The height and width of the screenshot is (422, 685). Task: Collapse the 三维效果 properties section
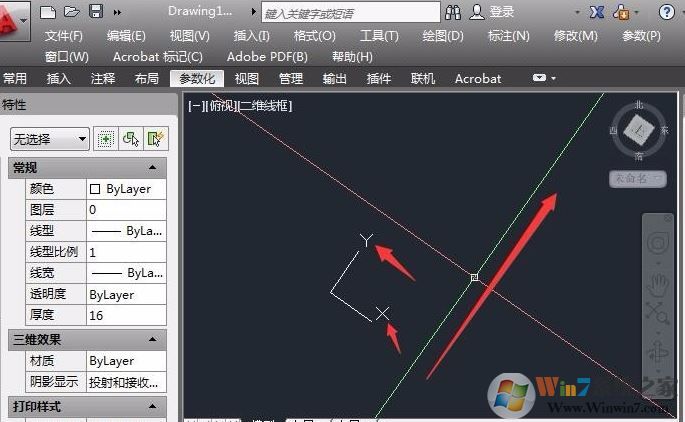[x=152, y=339]
